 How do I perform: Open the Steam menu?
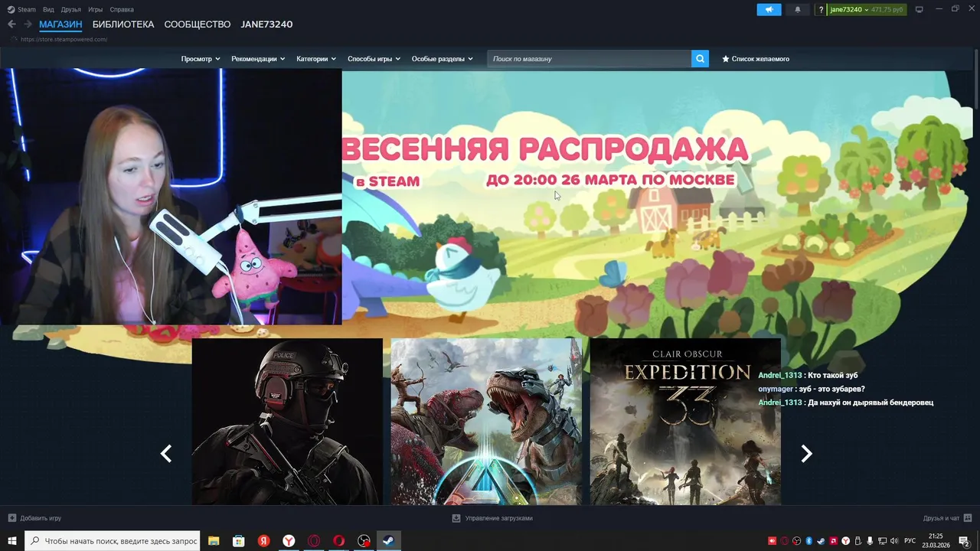pos(27,10)
